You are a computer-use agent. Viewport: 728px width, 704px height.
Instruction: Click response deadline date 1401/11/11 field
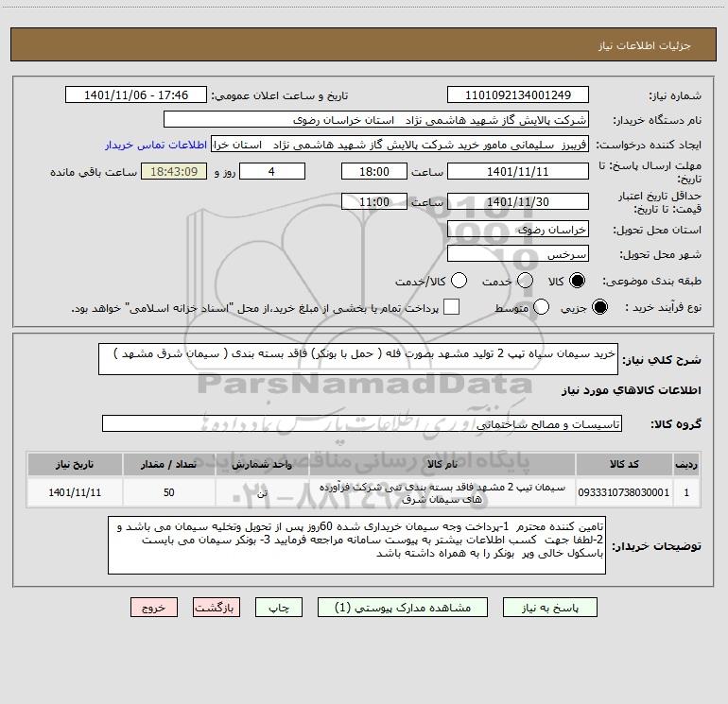point(518,171)
